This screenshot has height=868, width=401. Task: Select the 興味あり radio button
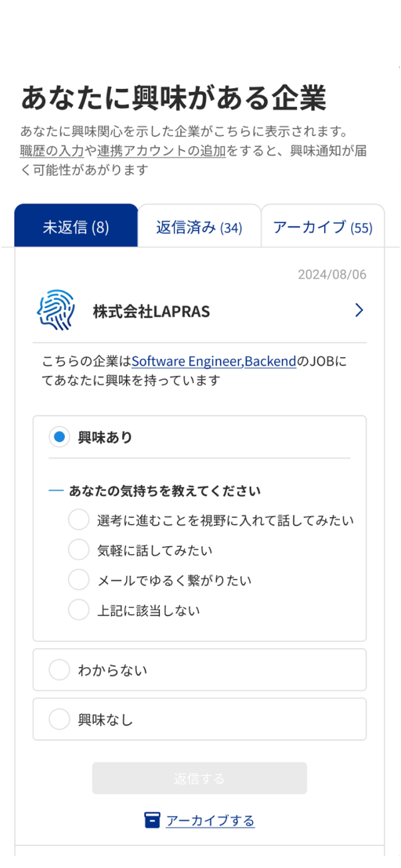pos(59,437)
